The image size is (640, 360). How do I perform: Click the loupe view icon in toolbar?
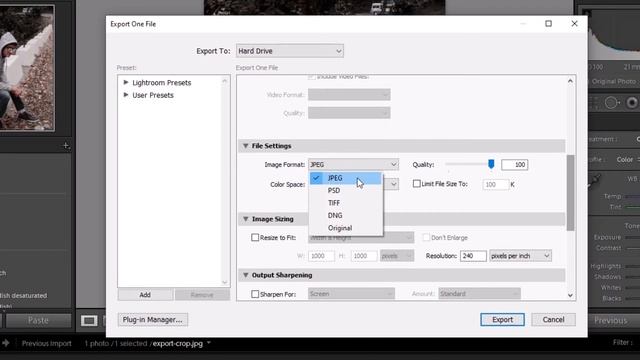(89, 321)
